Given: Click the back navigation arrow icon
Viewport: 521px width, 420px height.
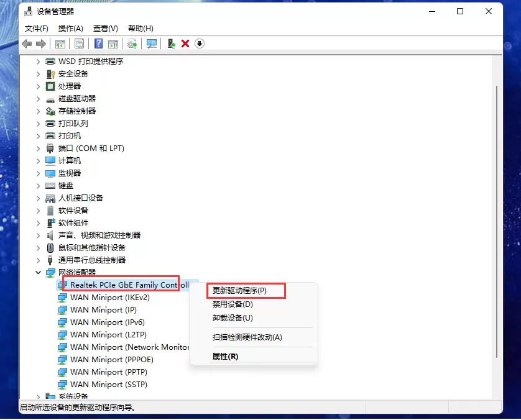Looking at the screenshot, I should pos(26,43).
